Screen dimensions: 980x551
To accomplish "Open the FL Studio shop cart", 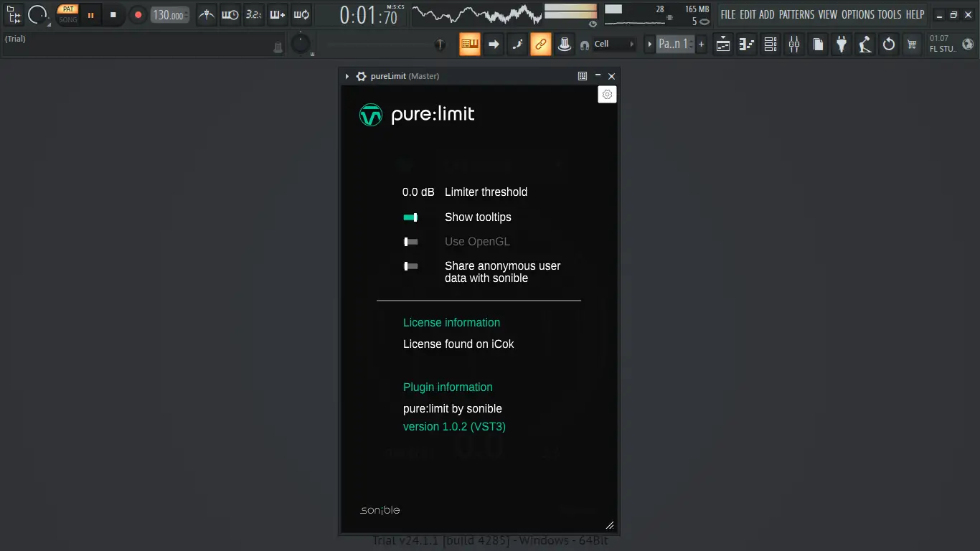I will (912, 44).
